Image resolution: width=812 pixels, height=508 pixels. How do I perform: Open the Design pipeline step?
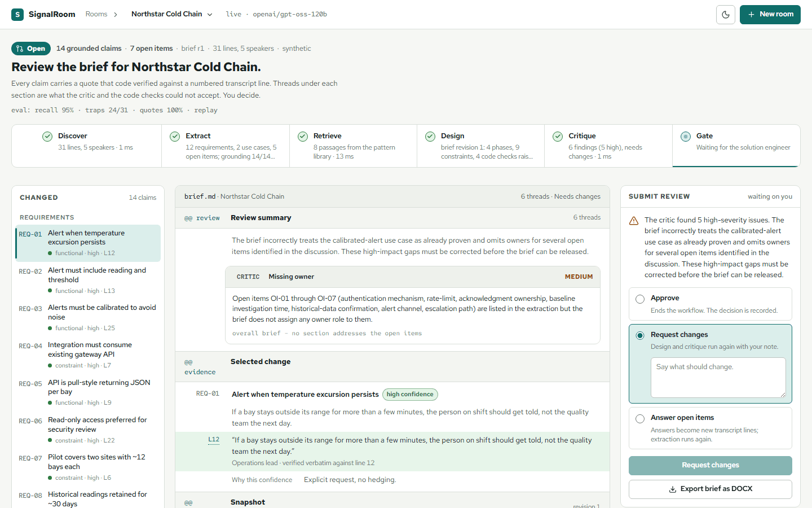pyautogui.click(x=481, y=146)
